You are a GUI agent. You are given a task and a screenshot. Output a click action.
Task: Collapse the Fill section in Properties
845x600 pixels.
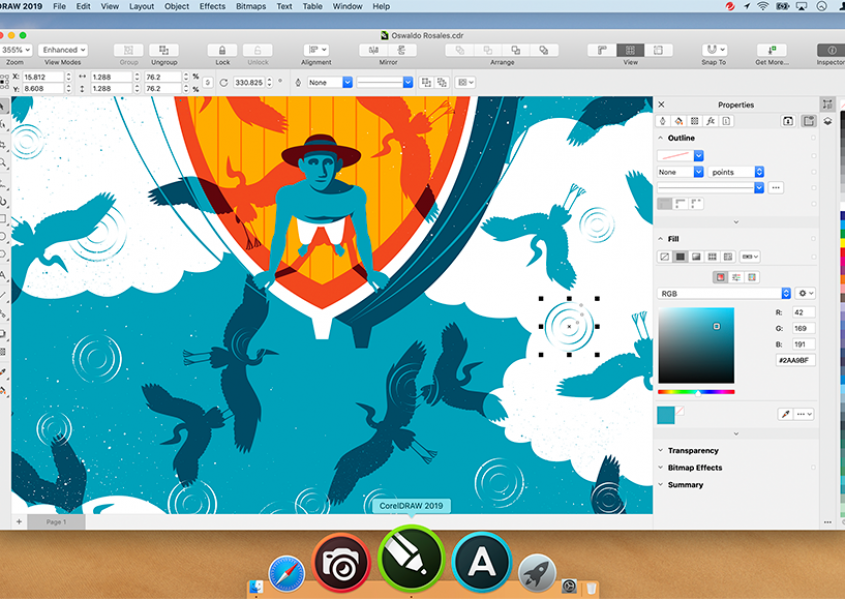[x=660, y=239]
